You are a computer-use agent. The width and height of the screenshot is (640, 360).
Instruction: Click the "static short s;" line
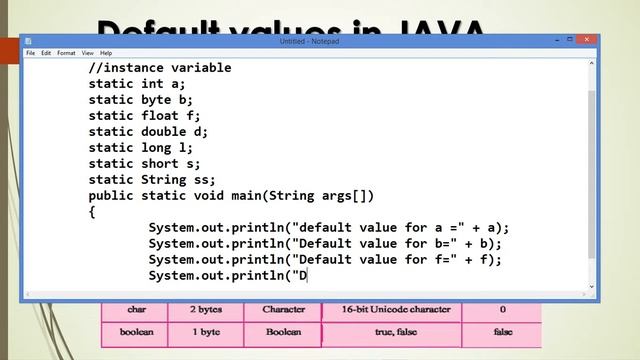[144, 163]
